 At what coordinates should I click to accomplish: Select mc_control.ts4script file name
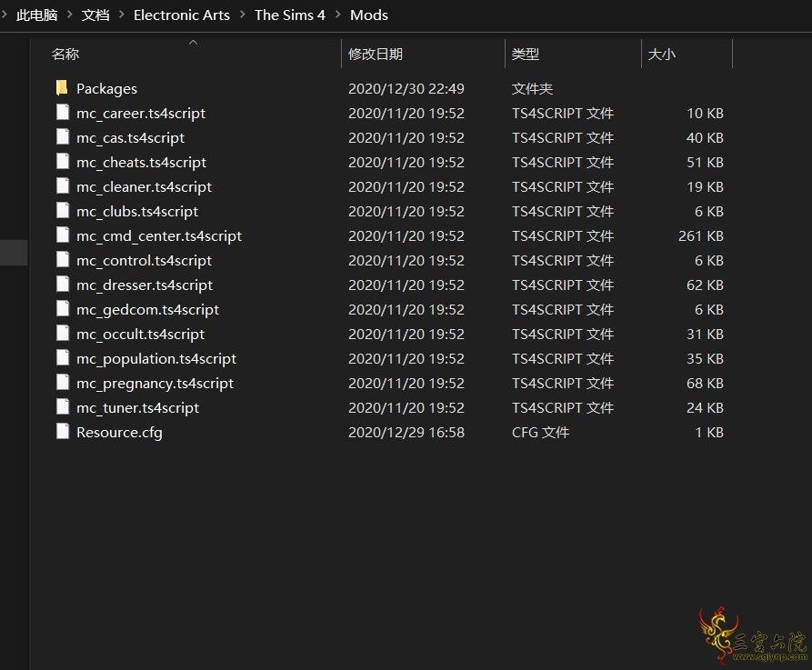[144, 260]
